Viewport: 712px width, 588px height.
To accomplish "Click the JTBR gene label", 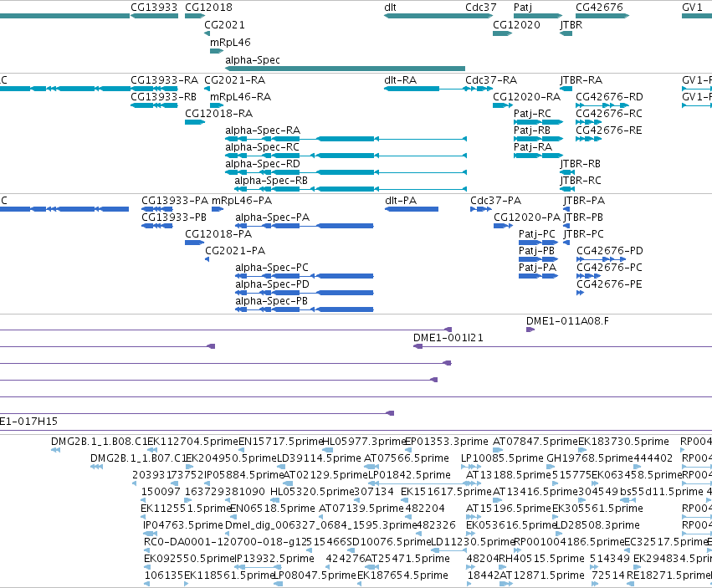I will click(571, 24).
